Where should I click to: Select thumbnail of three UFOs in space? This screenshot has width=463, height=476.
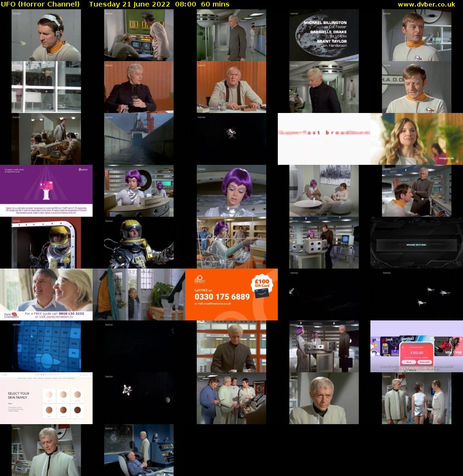click(417, 295)
